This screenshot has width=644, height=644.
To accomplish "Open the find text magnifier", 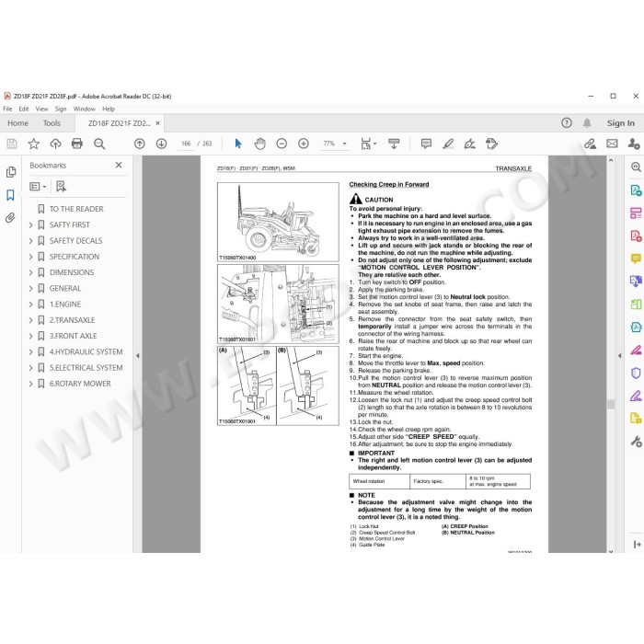I will pos(99,144).
